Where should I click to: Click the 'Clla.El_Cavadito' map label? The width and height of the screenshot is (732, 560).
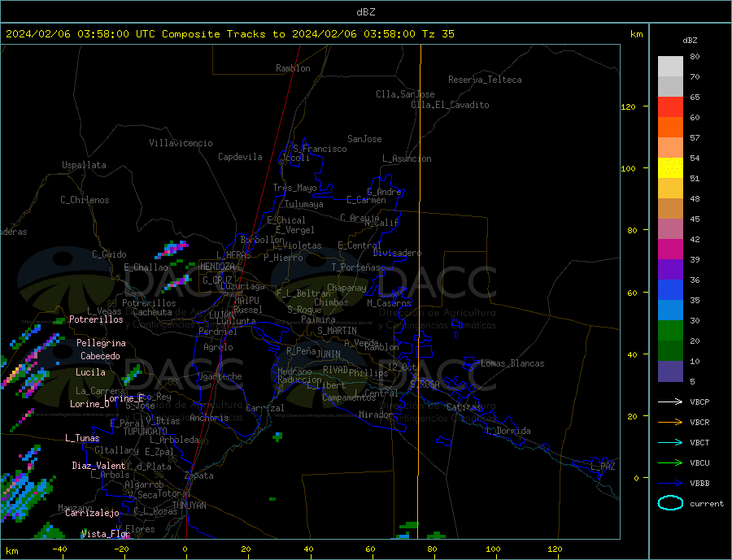pos(450,105)
